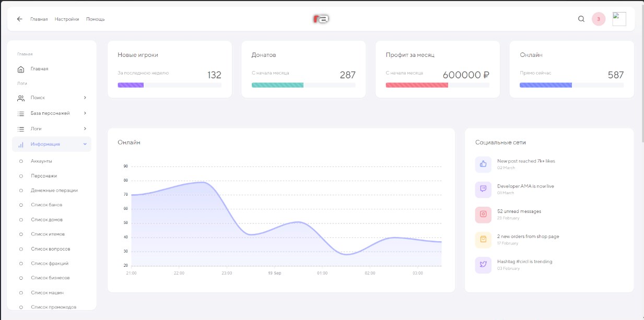
Task: Expand База персонажей submenu chevron
Action: (85, 113)
